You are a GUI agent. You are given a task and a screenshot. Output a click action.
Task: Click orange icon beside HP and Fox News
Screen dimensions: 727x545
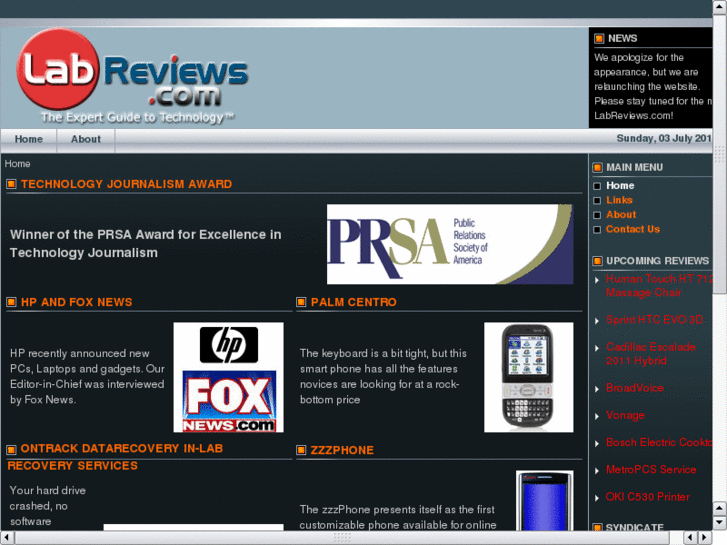(12, 302)
